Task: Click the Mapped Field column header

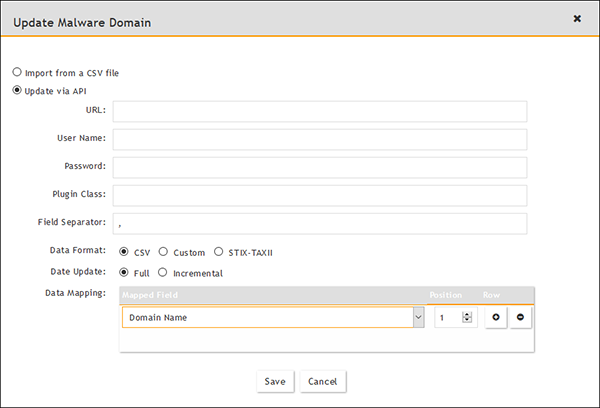Action: point(150,295)
